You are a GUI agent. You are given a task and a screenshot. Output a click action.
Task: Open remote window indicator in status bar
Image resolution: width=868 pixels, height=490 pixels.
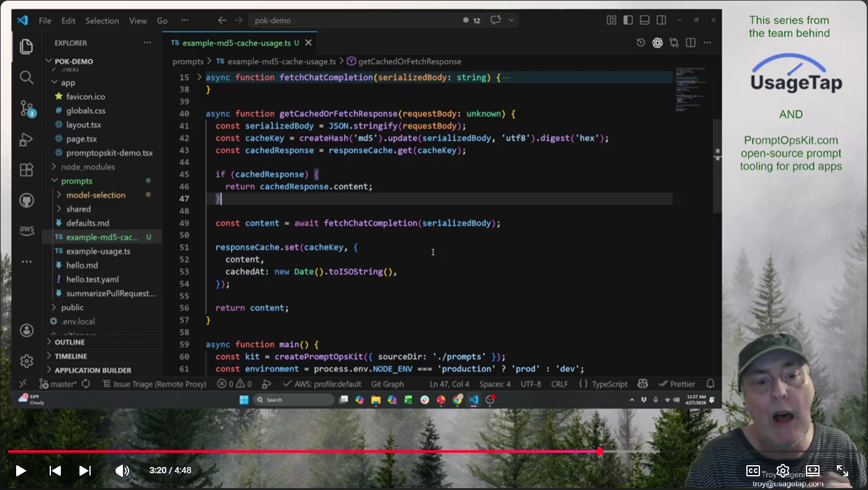click(x=23, y=384)
